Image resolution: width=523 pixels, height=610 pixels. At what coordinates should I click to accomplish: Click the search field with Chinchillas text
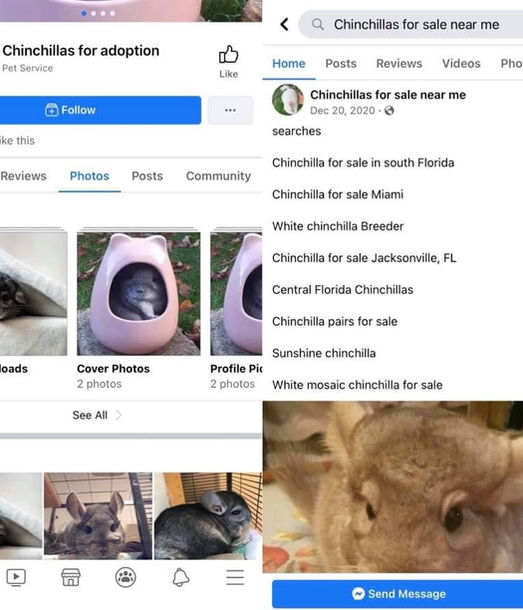[411, 25]
